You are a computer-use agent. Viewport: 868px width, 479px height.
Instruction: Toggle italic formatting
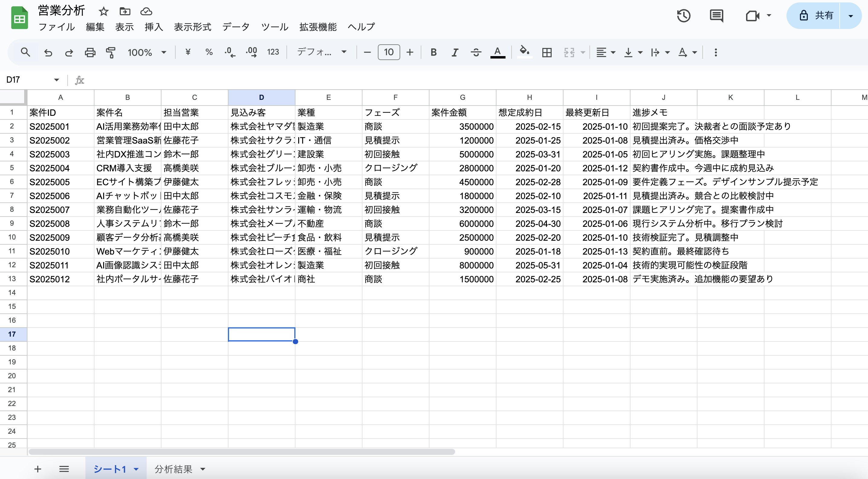point(455,52)
